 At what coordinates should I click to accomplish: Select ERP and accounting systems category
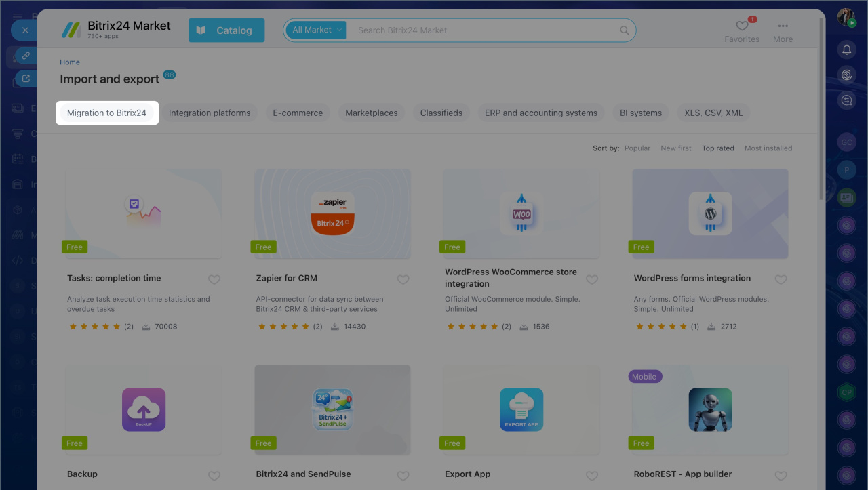pyautogui.click(x=541, y=113)
